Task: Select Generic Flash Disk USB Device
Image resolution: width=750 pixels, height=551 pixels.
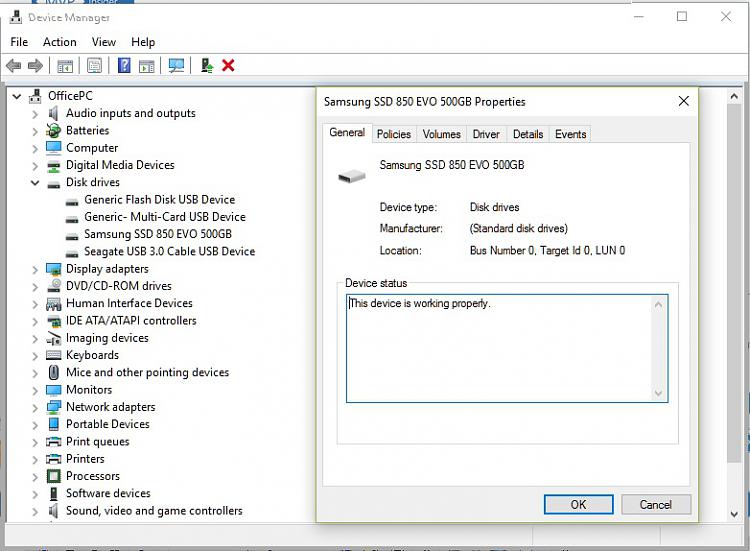Action: 159,199
